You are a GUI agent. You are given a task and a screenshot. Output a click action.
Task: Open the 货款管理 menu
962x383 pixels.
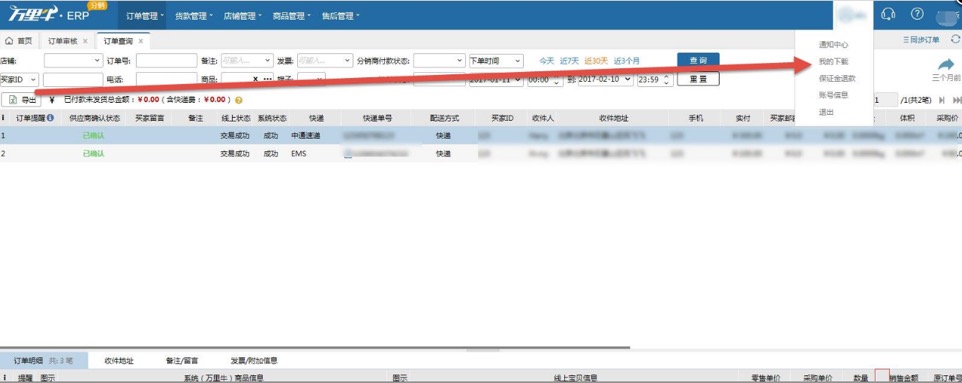[194, 16]
